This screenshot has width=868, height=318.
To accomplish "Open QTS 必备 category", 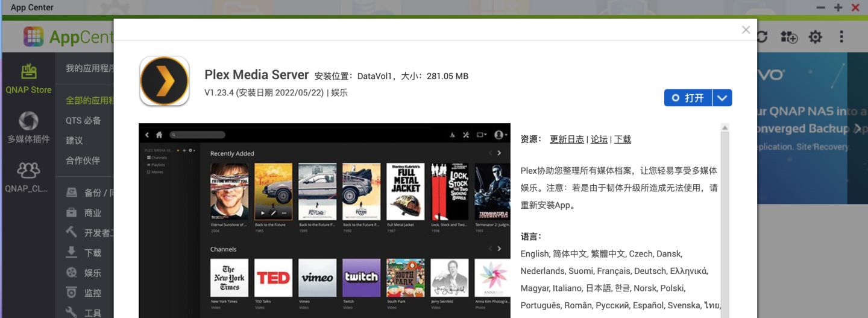I will point(83,121).
